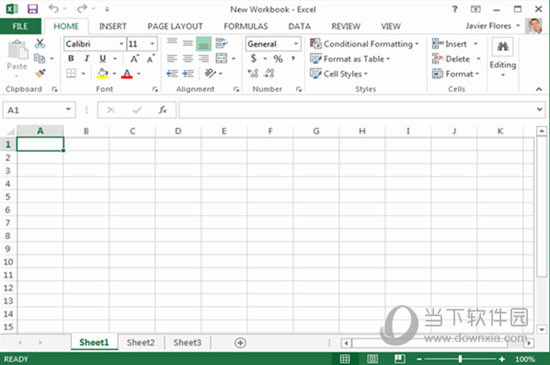This screenshot has width=550, height=365.
Task: Switch to the REVIEW tab
Action: (x=346, y=26)
